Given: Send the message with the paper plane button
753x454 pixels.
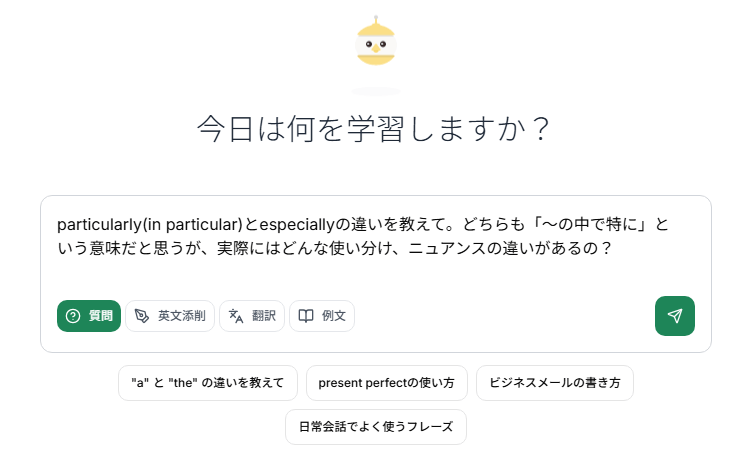Looking at the screenshot, I should point(675,316).
